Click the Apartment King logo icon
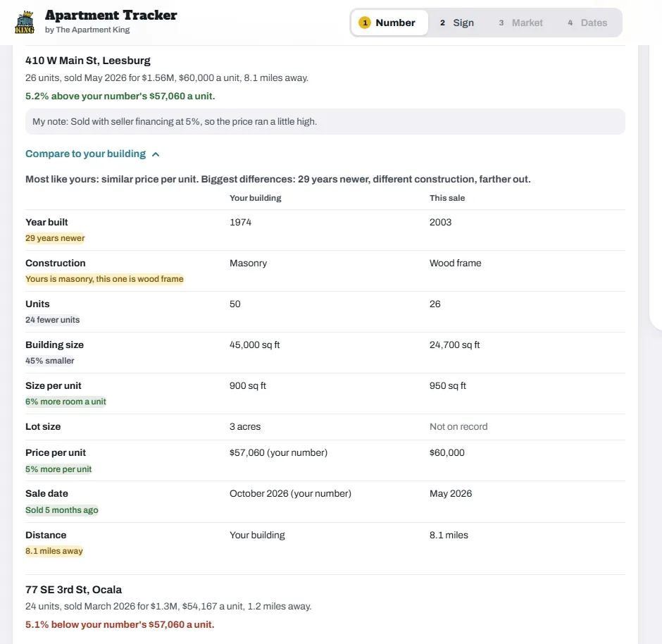This screenshot has width=662, height=644. point(25,23)
